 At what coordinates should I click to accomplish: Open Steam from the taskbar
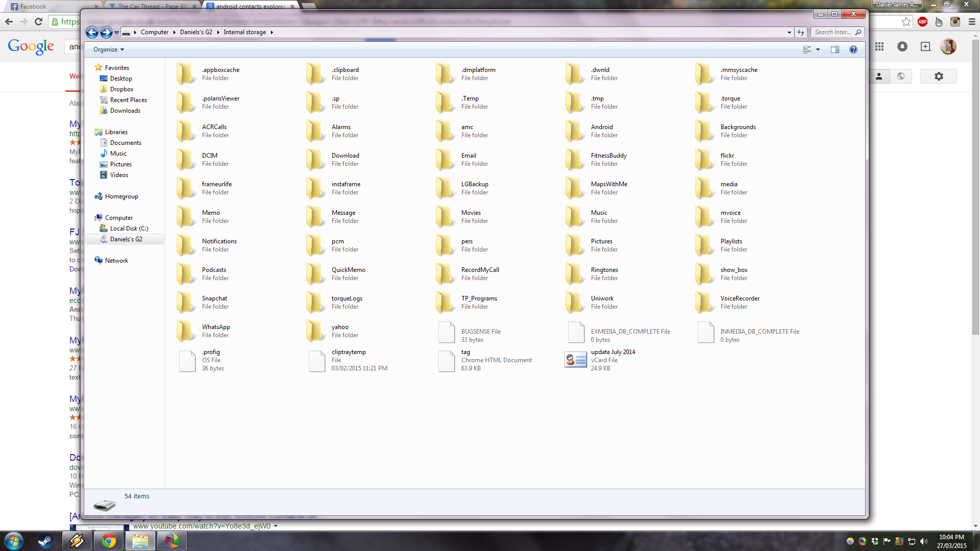point(45,541)
